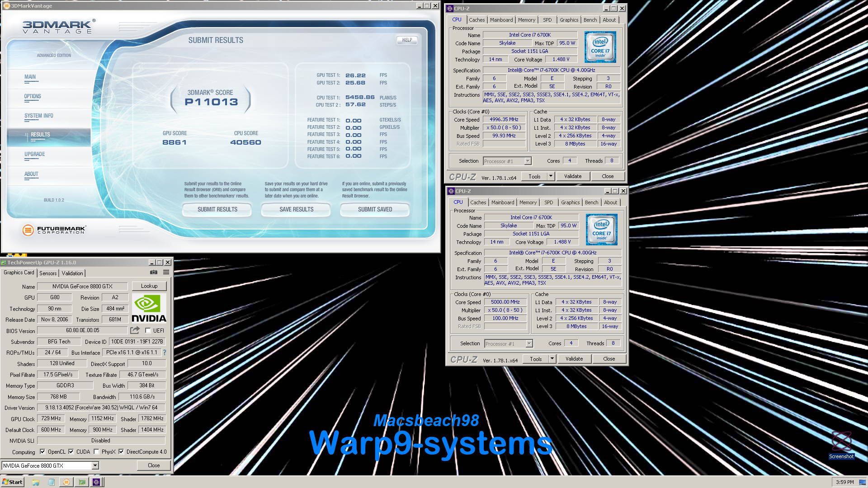Open the Memory tab in lower CPU-Z
This screenshot has width=868, height=488.
528,202
